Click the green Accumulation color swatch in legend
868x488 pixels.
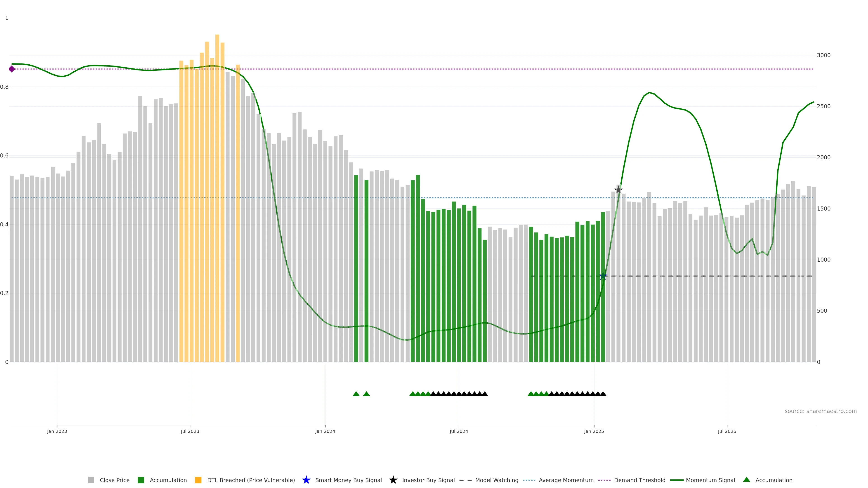click(141, 480)
